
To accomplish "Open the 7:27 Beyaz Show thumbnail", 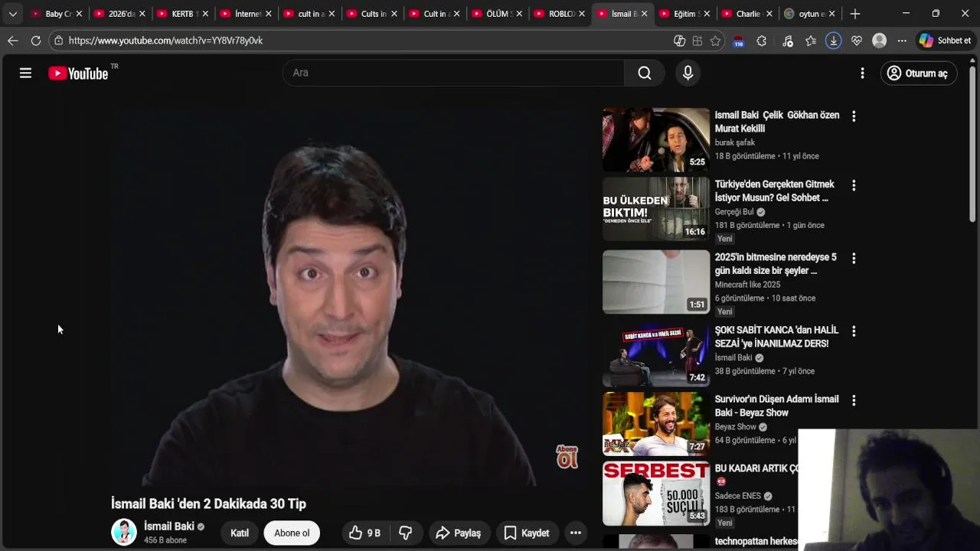I will coord(656,424).
